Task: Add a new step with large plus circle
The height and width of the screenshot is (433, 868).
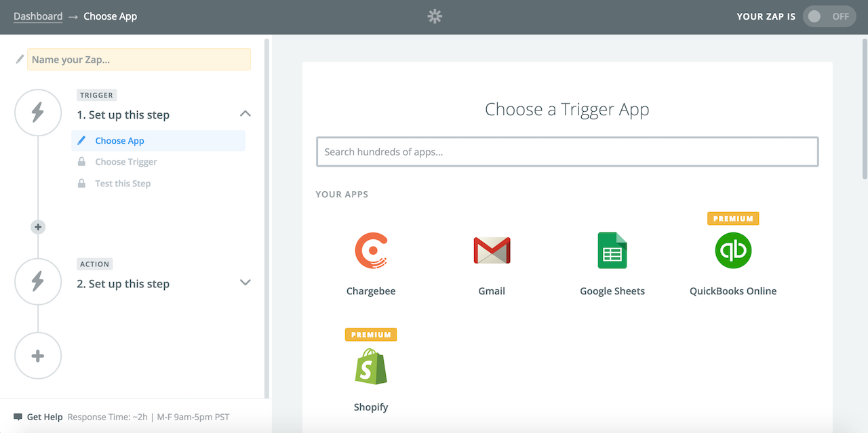Action: click(x=38, y=356)
